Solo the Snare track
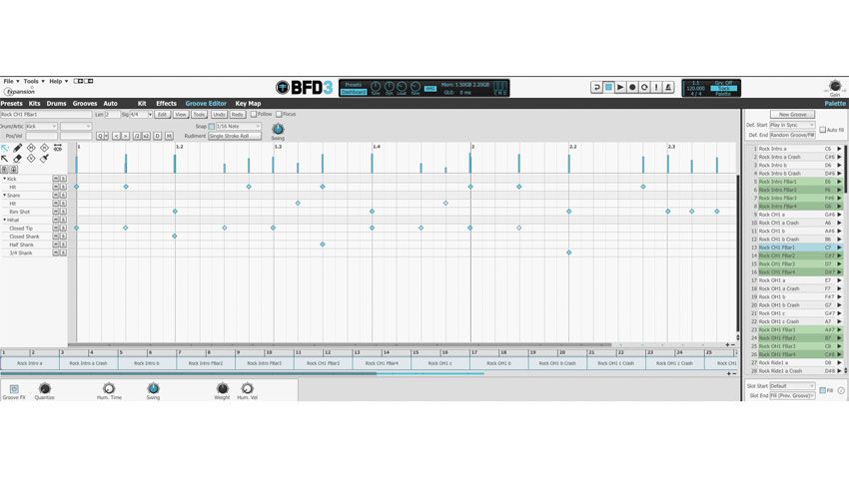 [63, 196]
